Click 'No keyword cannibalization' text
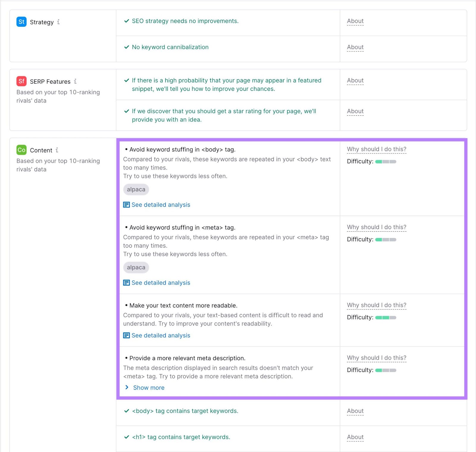 coord(170,47)
